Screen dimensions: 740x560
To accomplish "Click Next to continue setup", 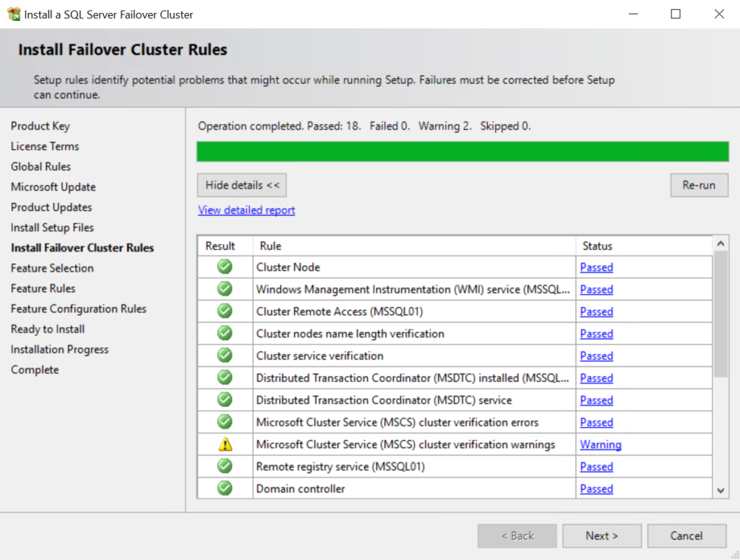I will [601, 535].
